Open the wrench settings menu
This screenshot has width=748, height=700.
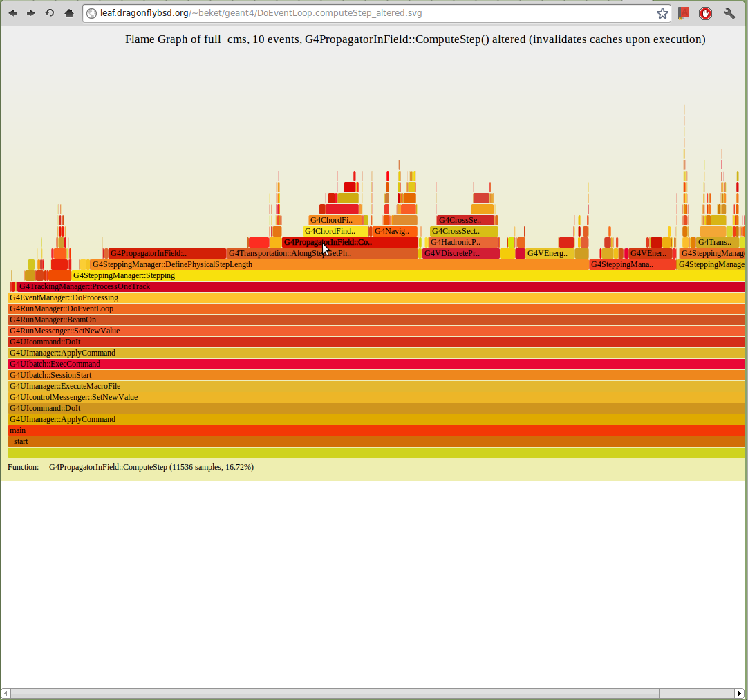point(729,13)
